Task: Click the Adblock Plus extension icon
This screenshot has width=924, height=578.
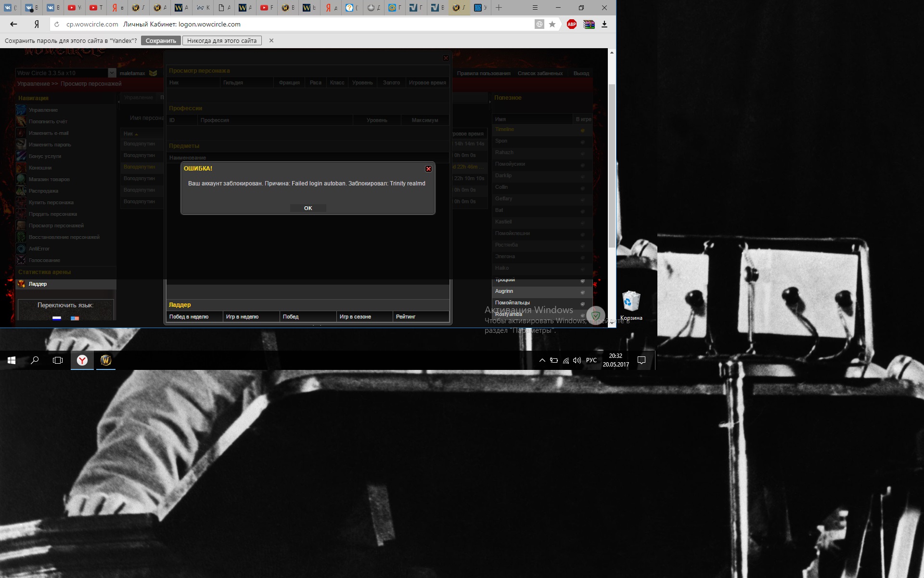Action: 572,24
